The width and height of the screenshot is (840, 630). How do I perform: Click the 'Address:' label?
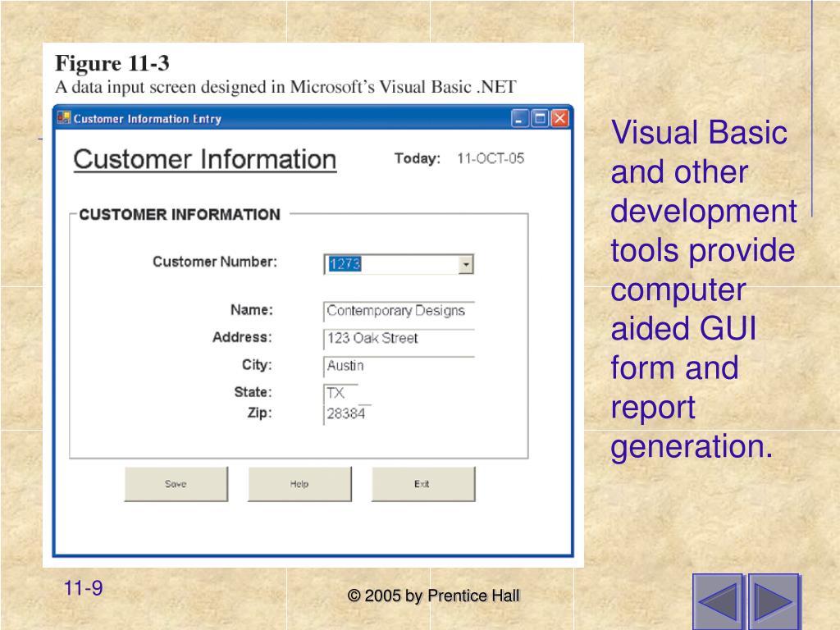click(242, 337)
